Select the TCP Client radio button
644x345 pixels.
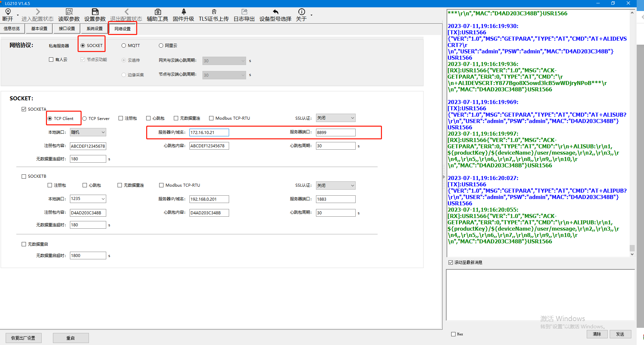pyautogui.click(x=50, y=119)
